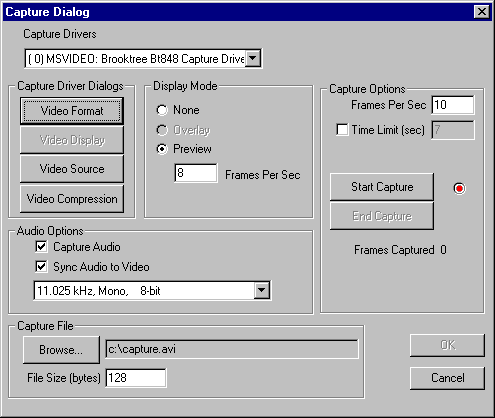The image size is (495, 418).
Task: Toggle Sync Audio to Video
Action: click(41, 267)
